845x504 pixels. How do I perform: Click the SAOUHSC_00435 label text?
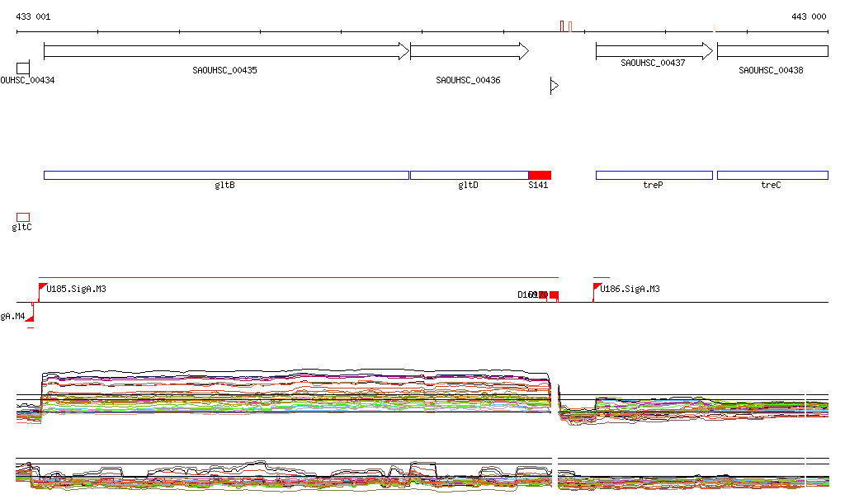(x=224, y=70)
